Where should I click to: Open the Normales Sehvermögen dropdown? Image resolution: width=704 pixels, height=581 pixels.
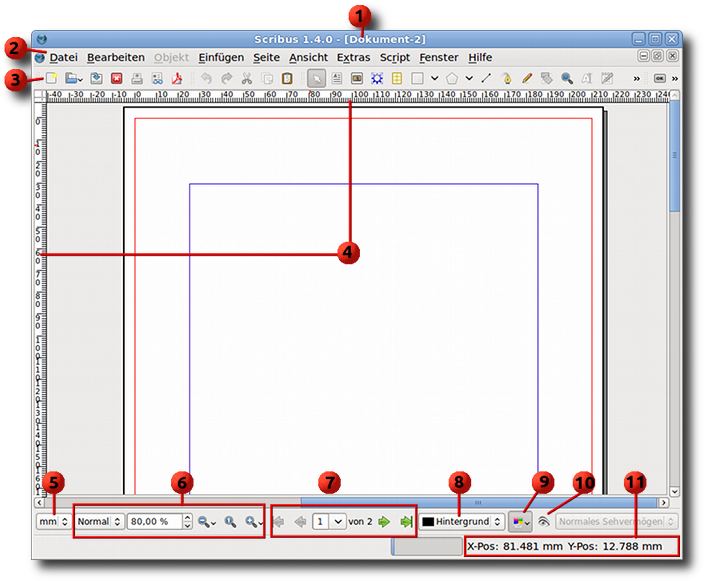(x=616, y=522)
